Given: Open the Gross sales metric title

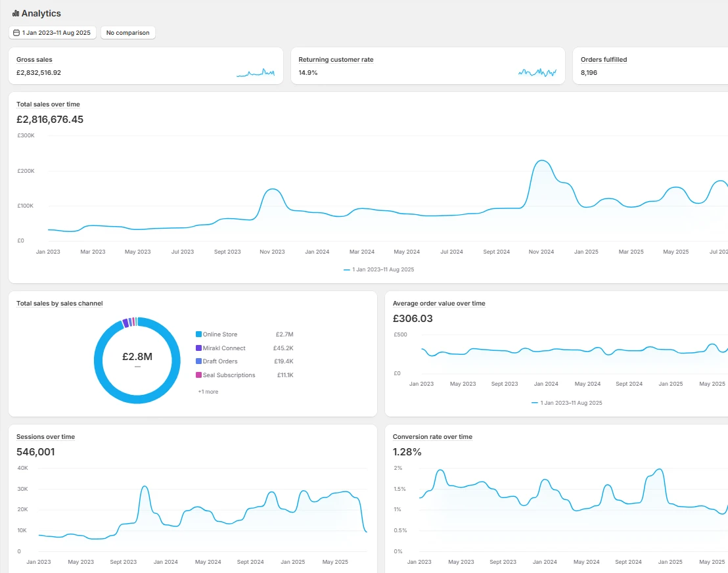Looking at the screenshot, I should tap(34, 60).
